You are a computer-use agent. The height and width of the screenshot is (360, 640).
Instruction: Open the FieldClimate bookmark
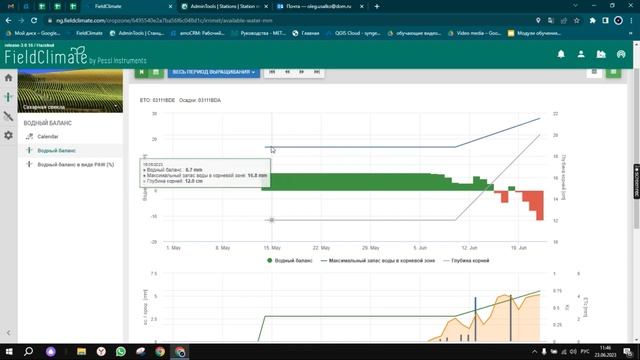[85, 33]
